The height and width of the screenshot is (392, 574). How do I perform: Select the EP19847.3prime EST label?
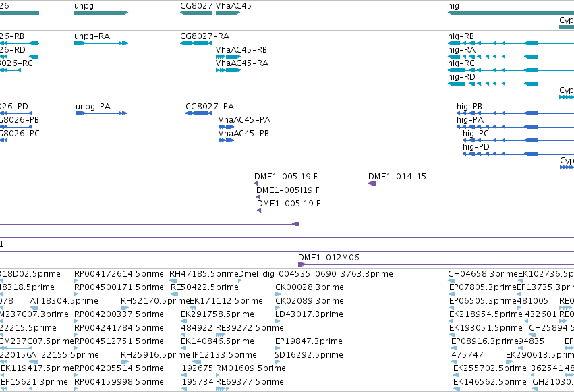(x=309, y=341)
